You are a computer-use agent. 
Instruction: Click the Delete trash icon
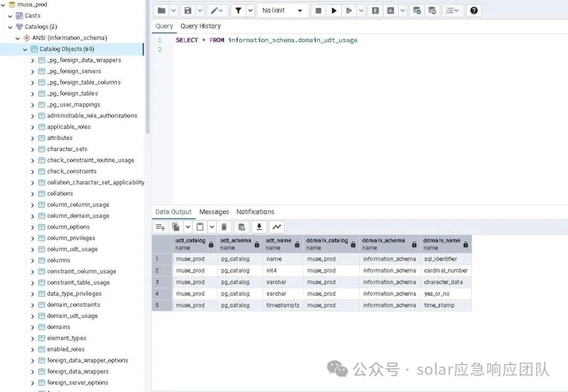coord(224,227)
